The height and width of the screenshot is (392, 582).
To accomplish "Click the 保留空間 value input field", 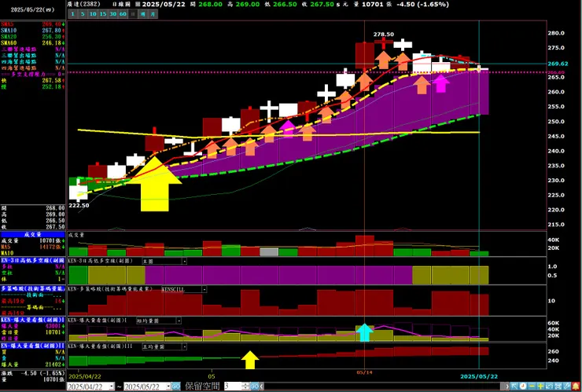I will pyautogui.click(x=232, y=387).
